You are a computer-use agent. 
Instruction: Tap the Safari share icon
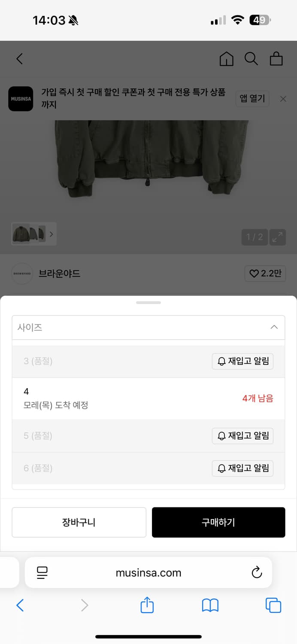pos(147,605)
